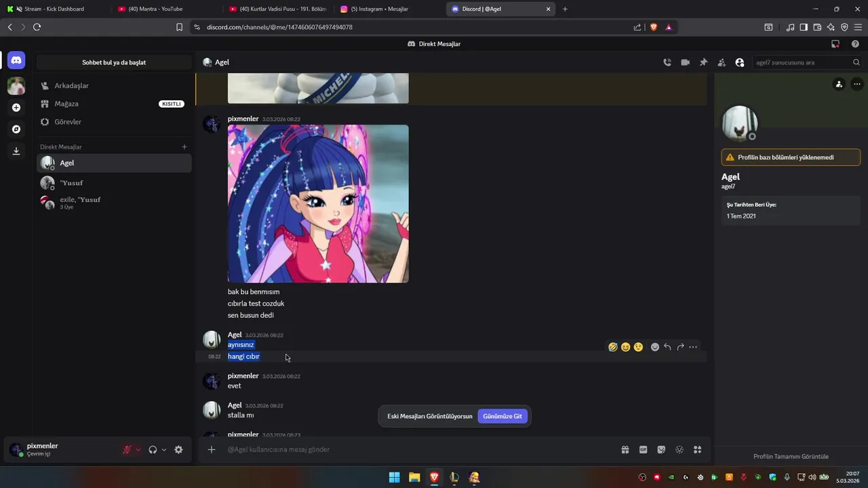The width and height of the screenshot is (868, 488).
Task: Toggle headphone deafen in user panel
Action: [x=153, y=449]
